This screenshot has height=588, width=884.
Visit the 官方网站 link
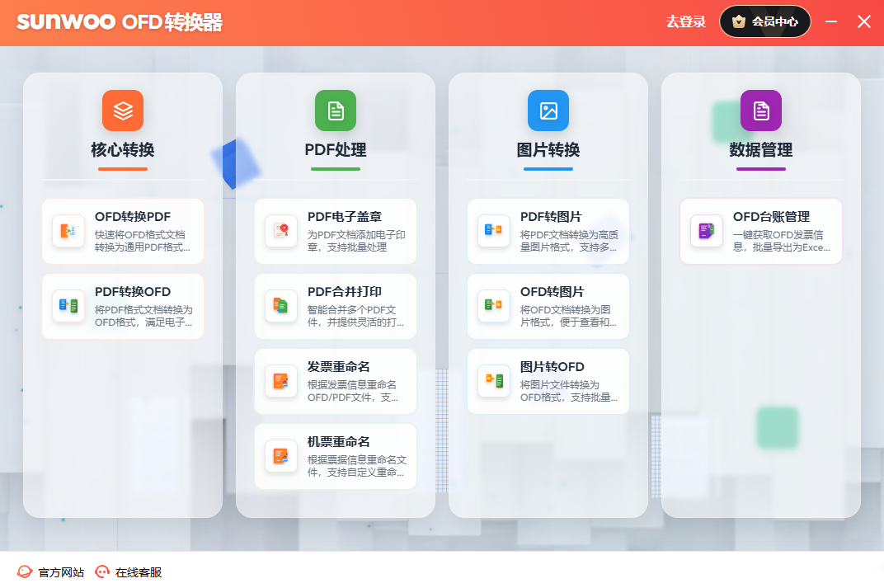point(51,572)
